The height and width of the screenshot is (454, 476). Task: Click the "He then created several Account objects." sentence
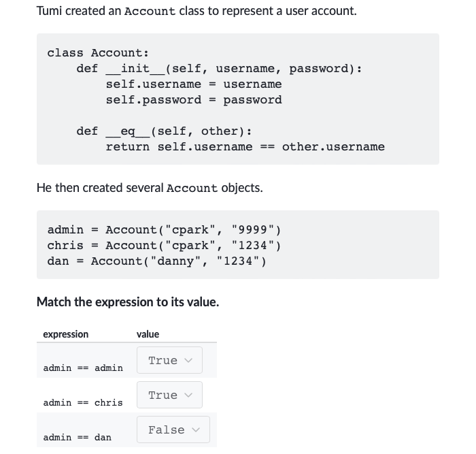(150, 188)
